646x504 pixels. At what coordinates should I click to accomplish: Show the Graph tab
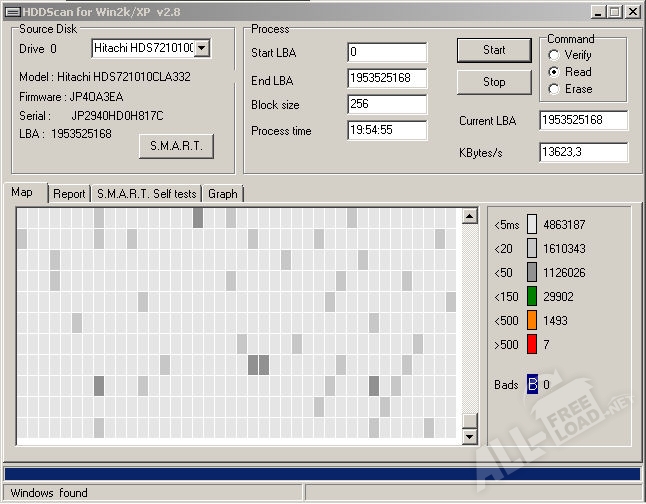point(223,194)
